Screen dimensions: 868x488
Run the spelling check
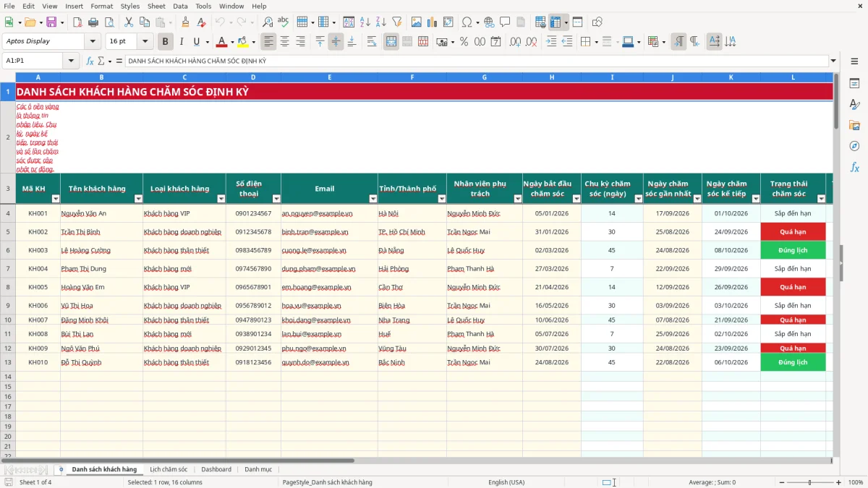284,22
